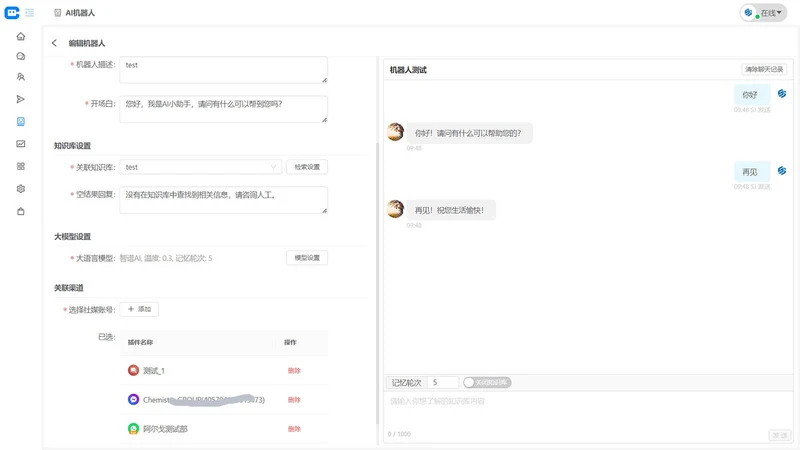Click the AI机器人 header icon
The height and width of the screenshot is (450, 800).
coord(58,13)
